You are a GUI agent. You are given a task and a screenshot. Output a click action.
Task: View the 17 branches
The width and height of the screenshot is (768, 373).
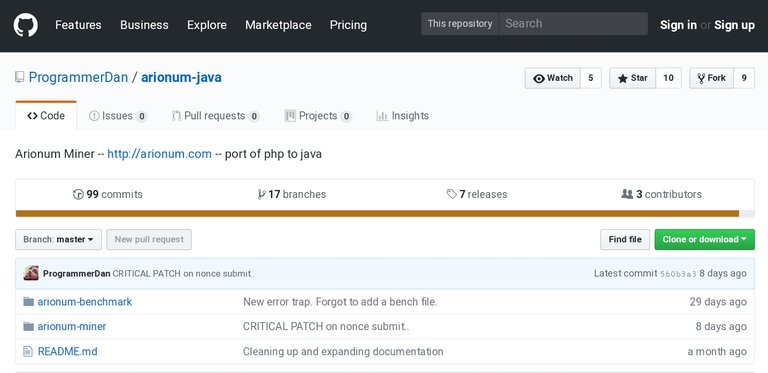[291, 194]
